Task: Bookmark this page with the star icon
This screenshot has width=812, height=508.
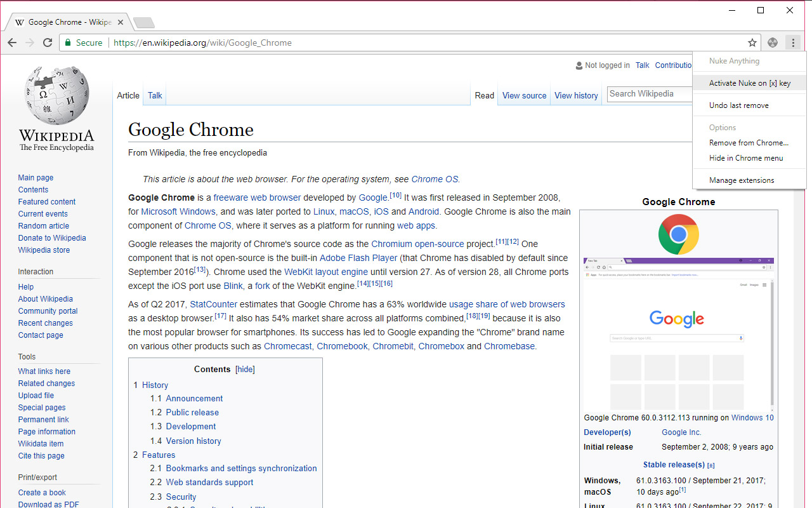Action: 752,43
